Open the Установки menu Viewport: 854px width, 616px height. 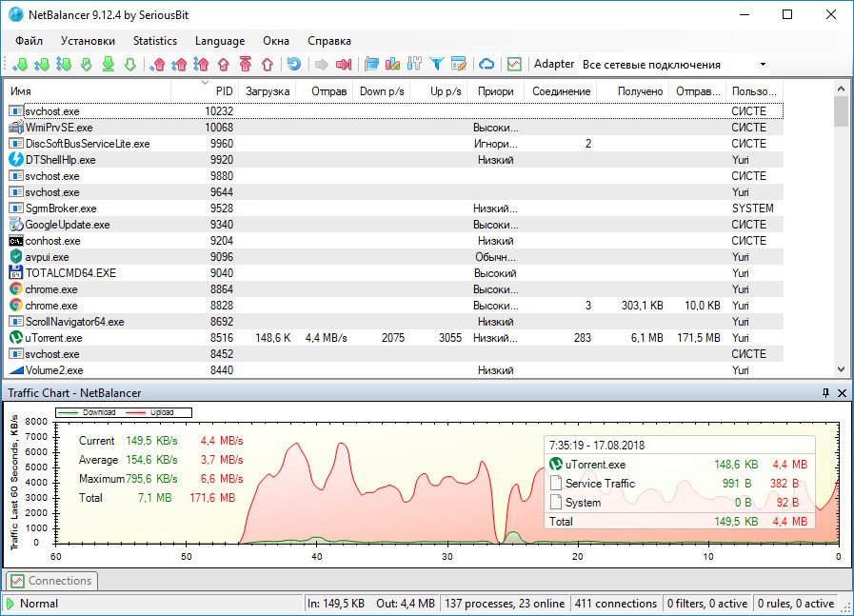tap(88, 41)
